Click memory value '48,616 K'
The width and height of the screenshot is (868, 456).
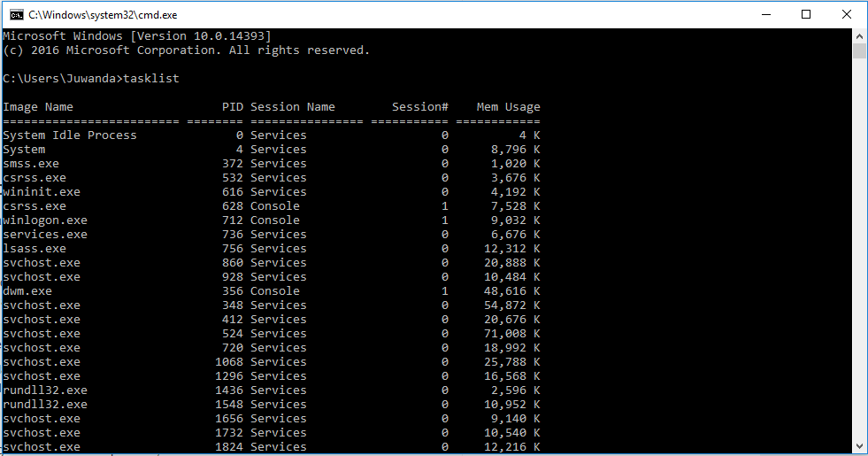[512, 291]
